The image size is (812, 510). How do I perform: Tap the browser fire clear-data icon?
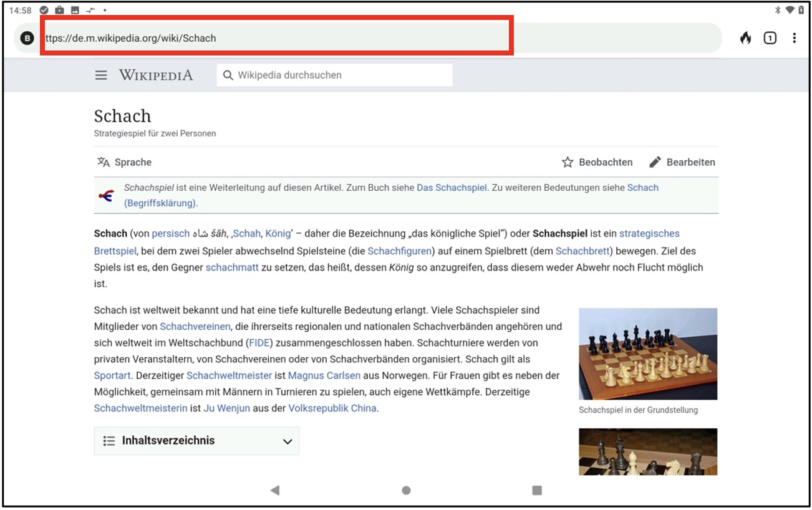click(x=745, y=38)
